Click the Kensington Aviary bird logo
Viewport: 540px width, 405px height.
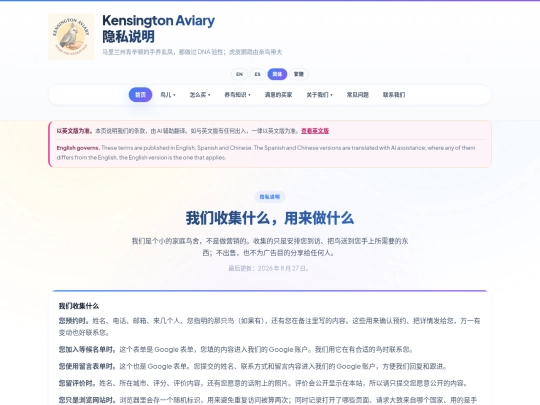pos(71,37)
